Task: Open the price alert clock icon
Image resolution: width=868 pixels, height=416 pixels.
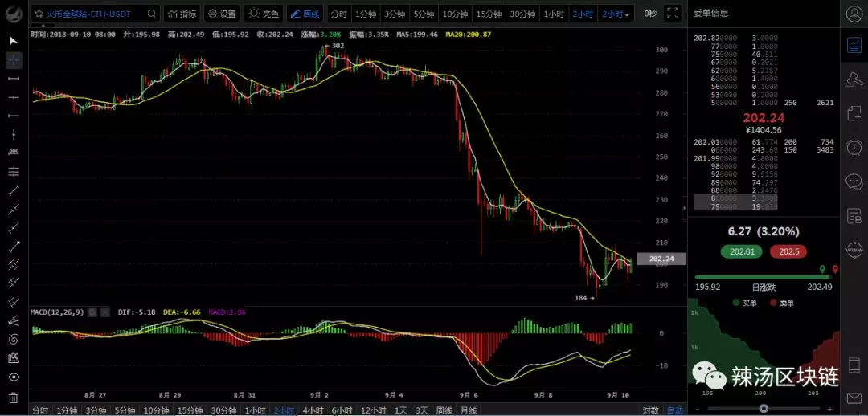Action: point(854,147)
